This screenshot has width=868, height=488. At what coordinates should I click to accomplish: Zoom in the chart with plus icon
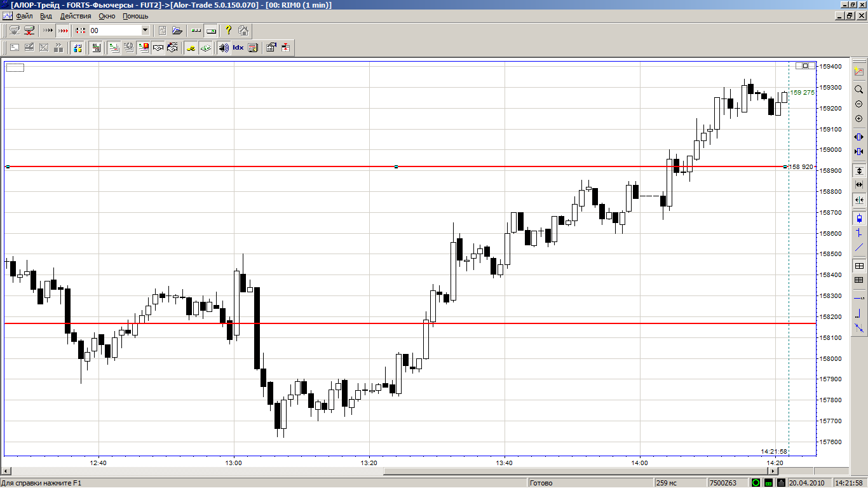pyautogui.click(x=859, y=119)
